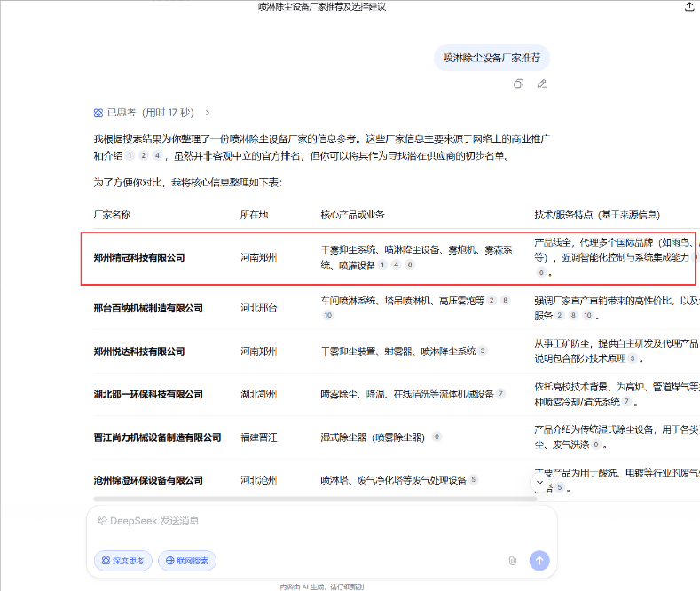The height and width of the screenshot is (591, 700).
Task: Open citation 3 after 说明包含部分技术原理
Action: [x=633, y=359]
